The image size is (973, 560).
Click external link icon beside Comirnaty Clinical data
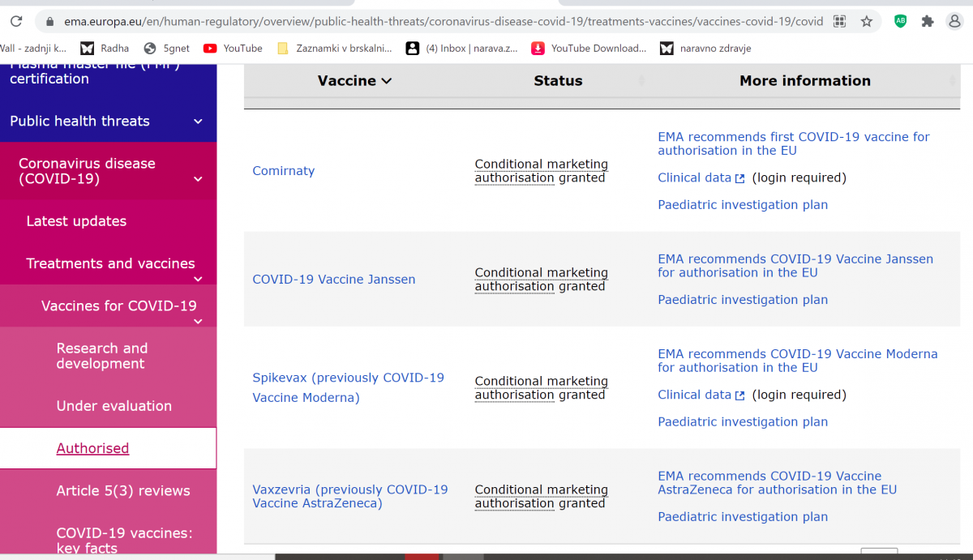(739, 178)
